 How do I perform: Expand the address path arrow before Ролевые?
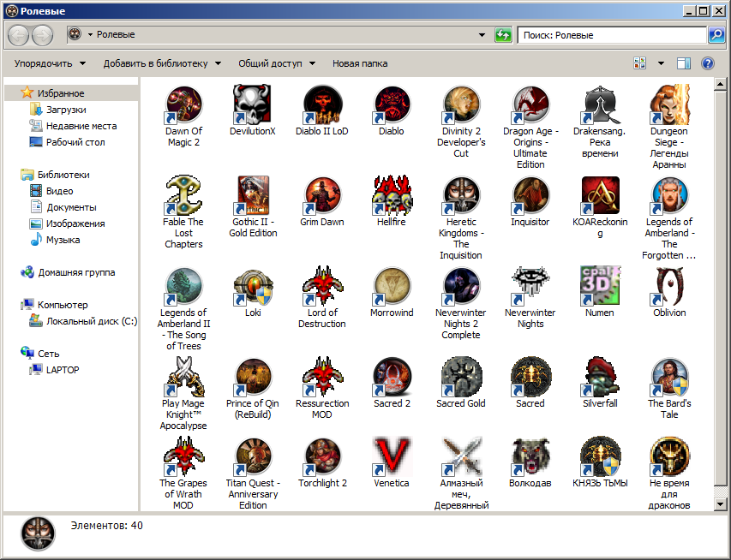90,34
